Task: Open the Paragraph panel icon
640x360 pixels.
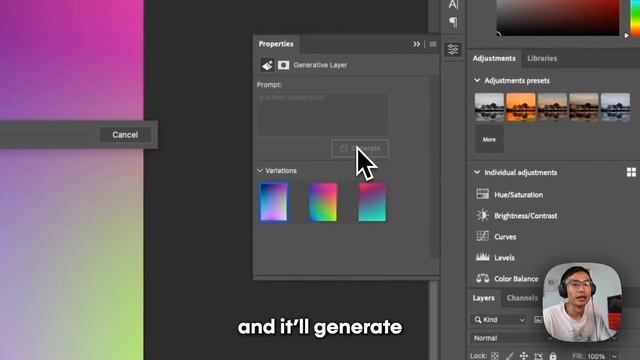Action: point(453,22)
